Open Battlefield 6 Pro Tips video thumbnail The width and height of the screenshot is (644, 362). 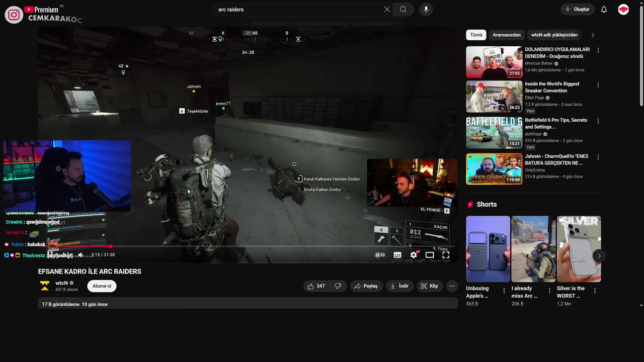(x=494, y=133)
